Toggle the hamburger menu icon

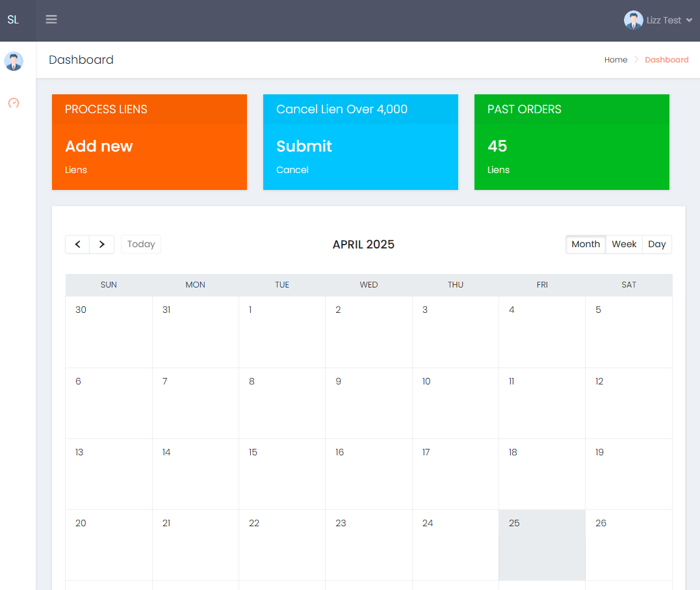51,20
